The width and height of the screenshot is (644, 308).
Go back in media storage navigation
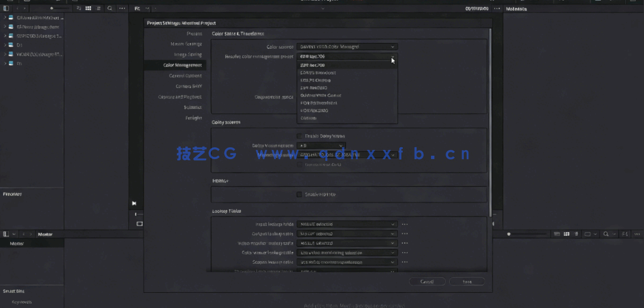pos(18,8)
